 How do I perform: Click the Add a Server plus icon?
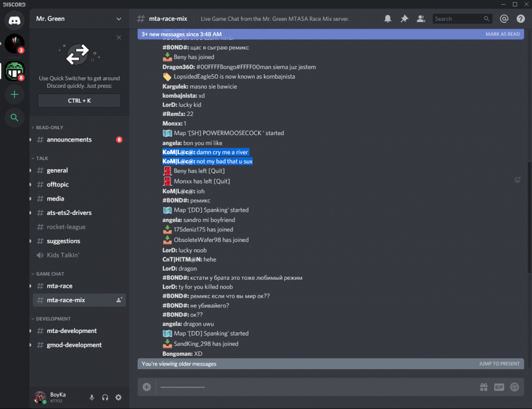point(14,95)
